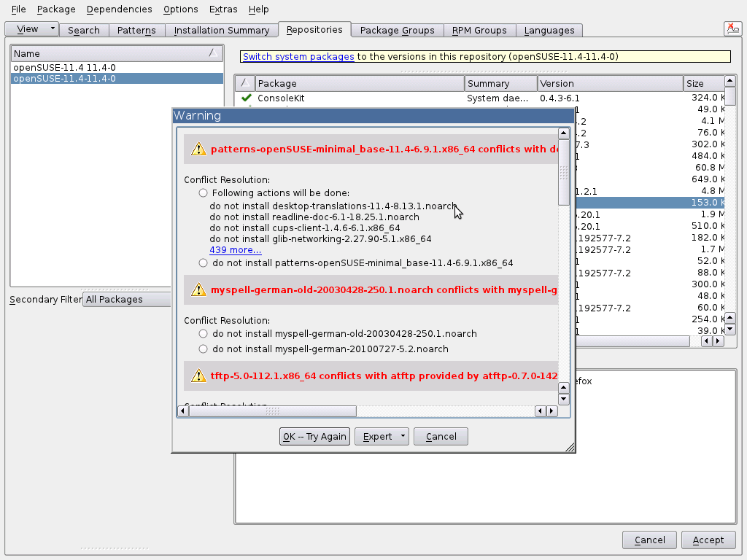Image resolution: width=747 pixels, height=560 pixels.
Task: Select 'do not install patterns-openSUSE-minimal_base' option
Action: pyautogui.click(x=204, y=262)
